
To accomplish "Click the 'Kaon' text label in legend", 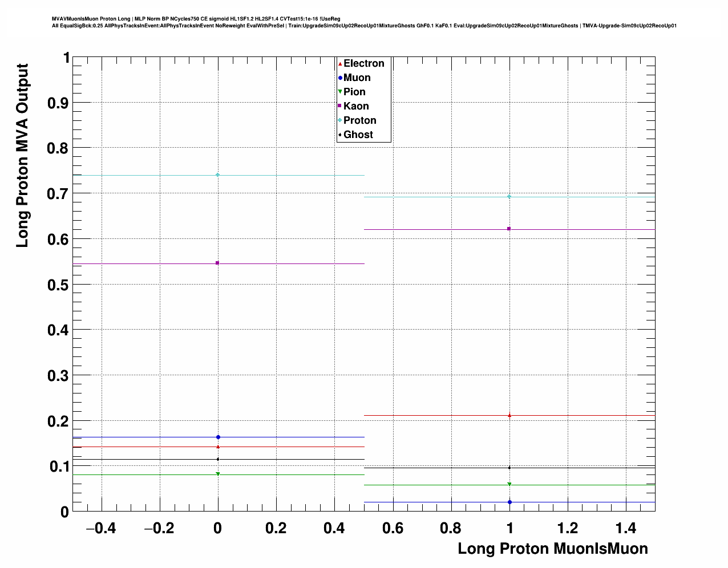I will [356, 106].
